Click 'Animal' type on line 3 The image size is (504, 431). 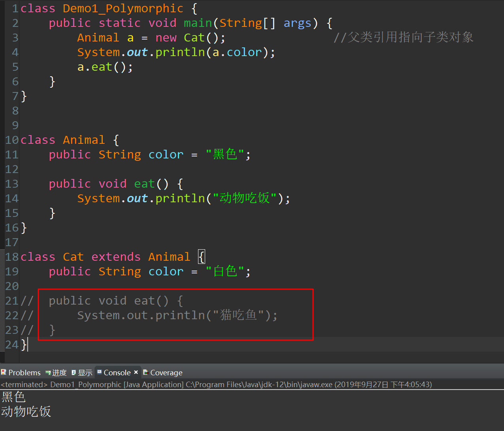pyautogui.click(x=98, y=38)
